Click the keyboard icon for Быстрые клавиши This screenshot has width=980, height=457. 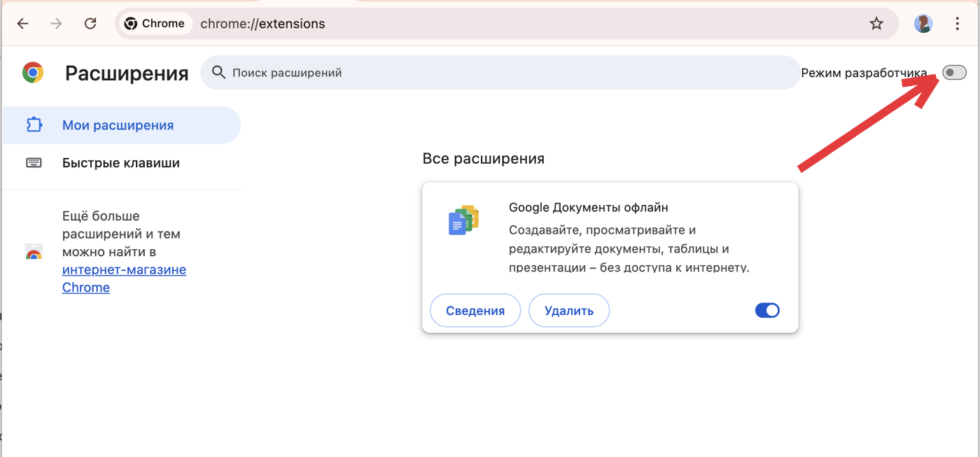coord(34,163)
